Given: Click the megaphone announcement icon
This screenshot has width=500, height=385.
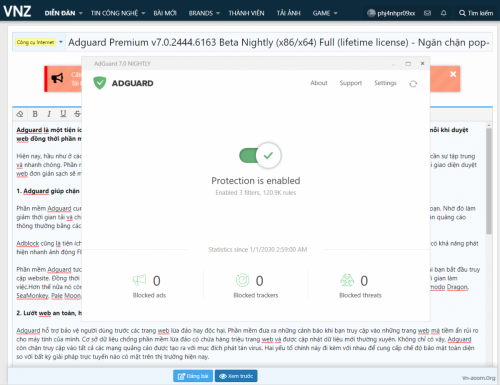Looking at the screenshot, I should [57, 78].
